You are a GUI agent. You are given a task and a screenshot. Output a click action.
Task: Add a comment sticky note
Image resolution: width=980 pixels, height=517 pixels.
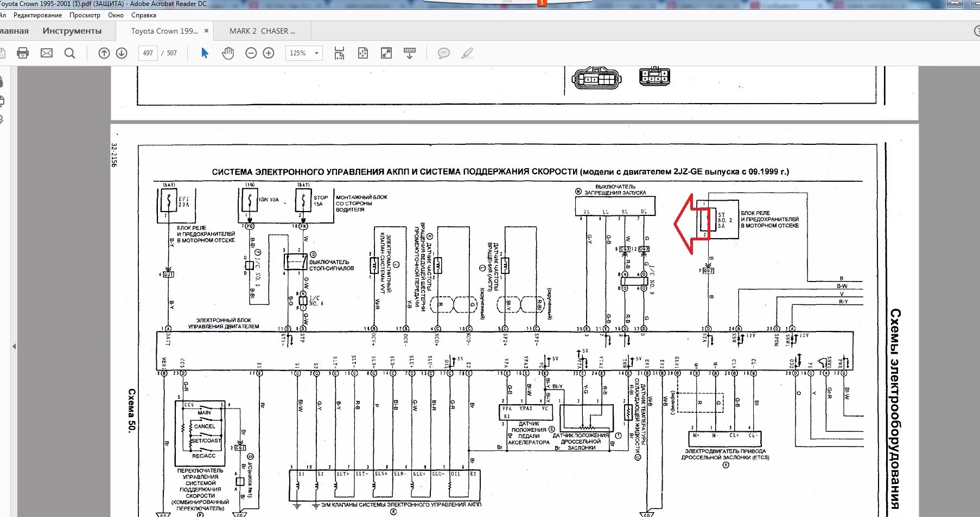(x=444, y=53)
